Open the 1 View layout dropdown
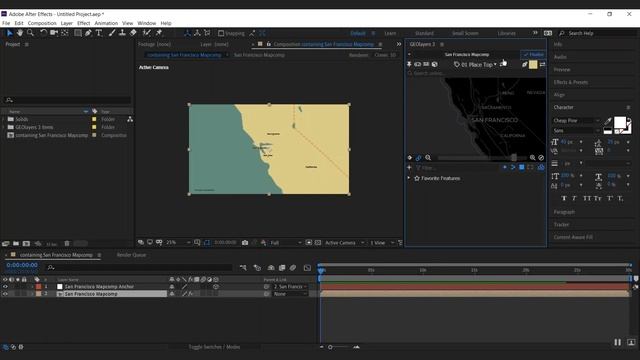The width and height of the screenshot is (640, 360). 382,243
